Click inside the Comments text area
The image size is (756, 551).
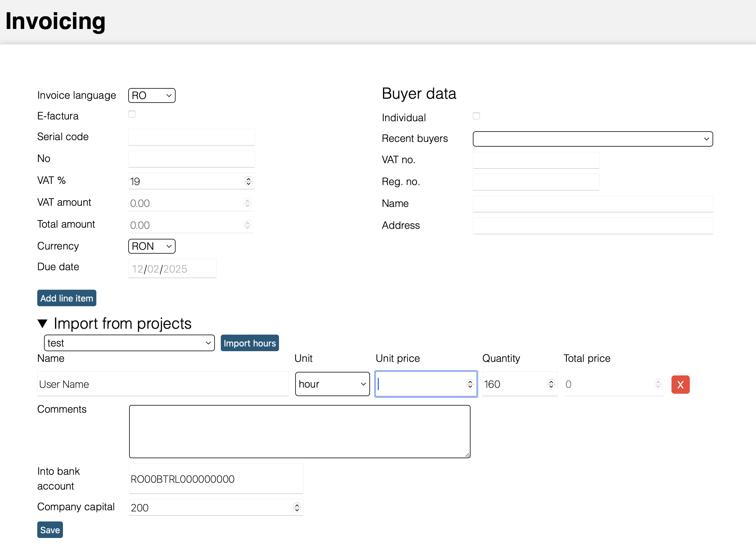click(x=299, y=431)
